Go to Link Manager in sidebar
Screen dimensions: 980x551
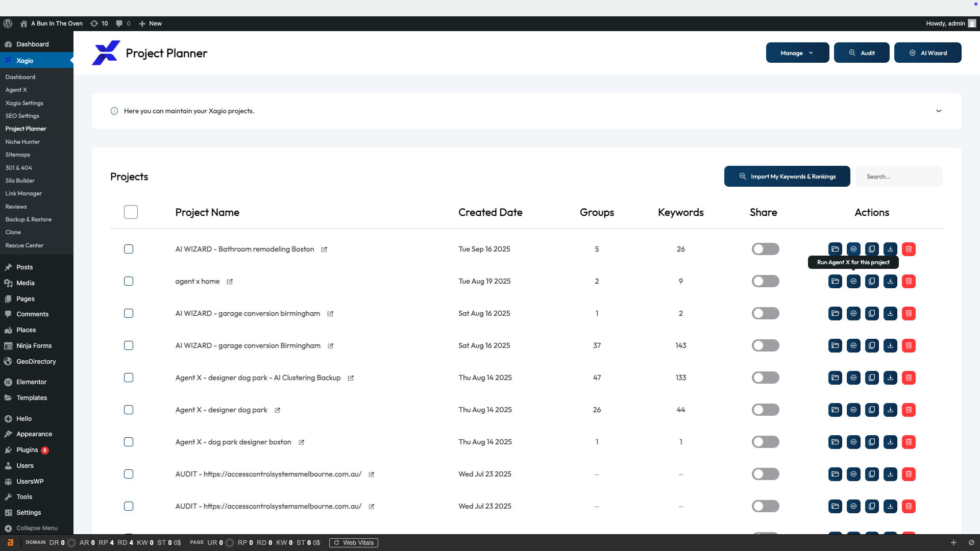click(23, 193)
